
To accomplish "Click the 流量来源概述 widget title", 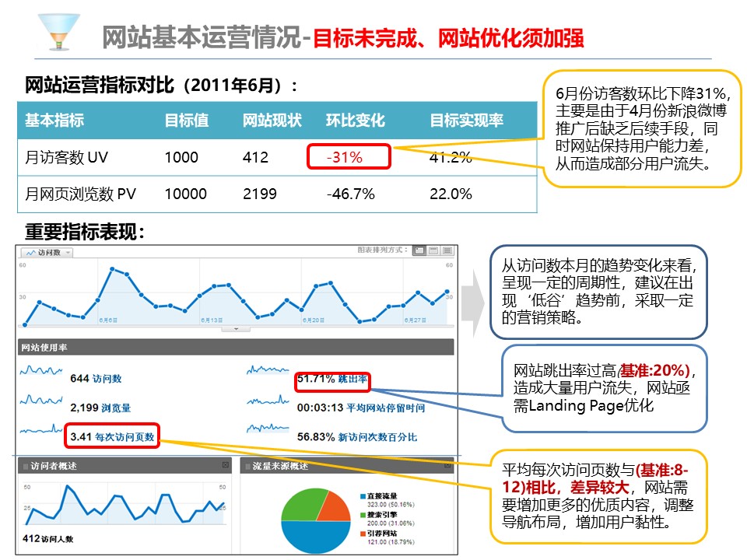I will click(x=280, y=466).
